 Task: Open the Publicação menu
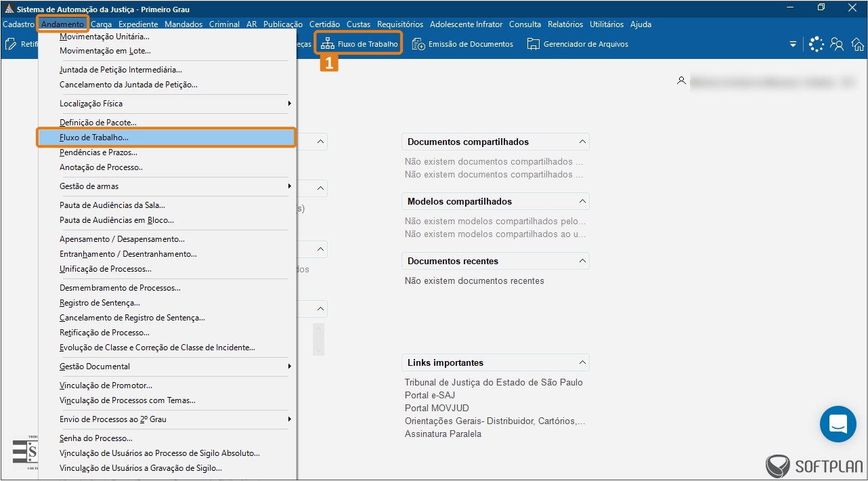click(x=283, y=24)
